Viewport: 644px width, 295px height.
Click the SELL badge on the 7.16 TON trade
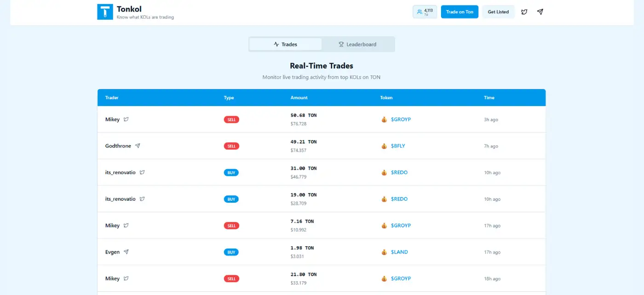pyautogui.click(x=231, y=226)
